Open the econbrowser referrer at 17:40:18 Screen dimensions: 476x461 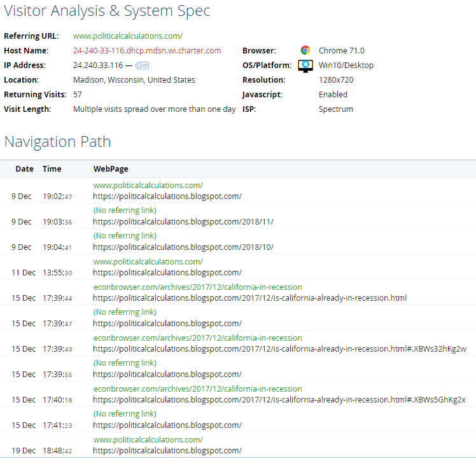198,389
